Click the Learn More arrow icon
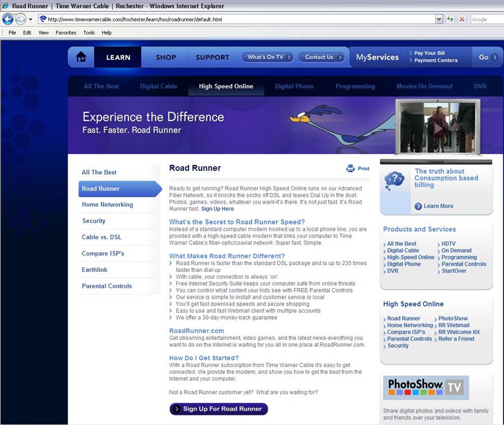 (x=418, y=206)
